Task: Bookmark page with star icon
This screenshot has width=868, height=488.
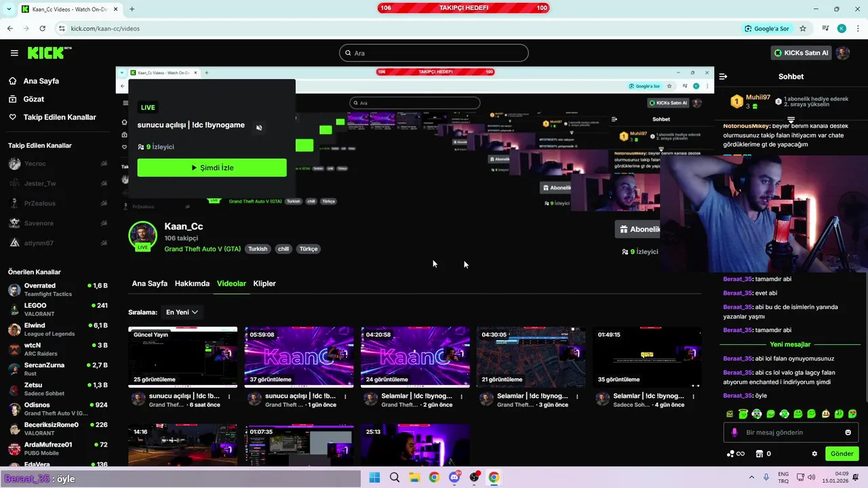Action: [803, 28]
